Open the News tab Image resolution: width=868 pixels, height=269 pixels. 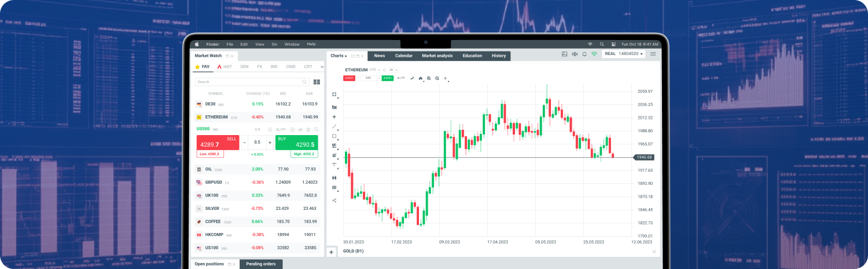click(380, 56)
